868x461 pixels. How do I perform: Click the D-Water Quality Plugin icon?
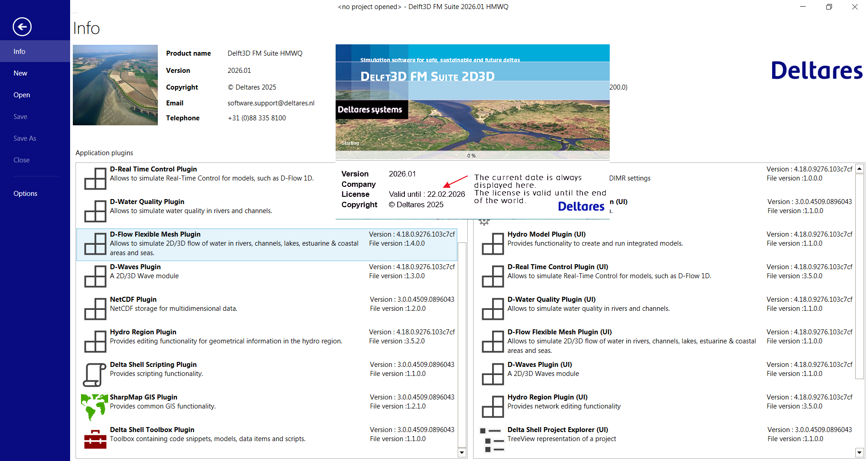click(x=95, y=211)
